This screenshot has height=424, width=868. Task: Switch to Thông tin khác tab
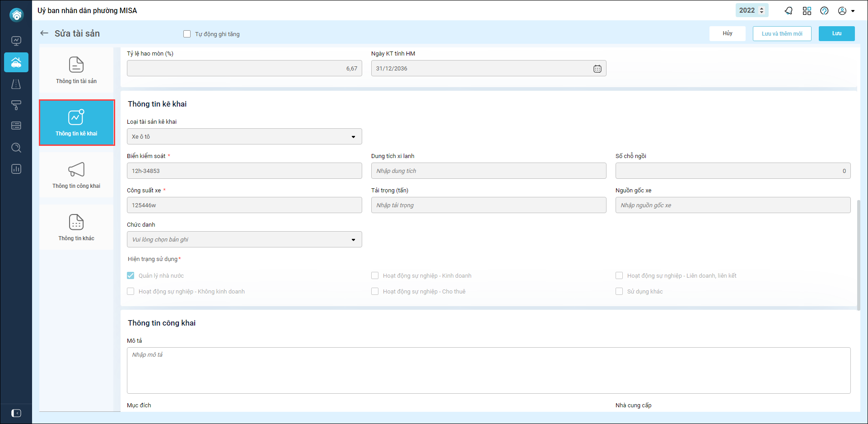pyautogui.click(x=76, y=228)
